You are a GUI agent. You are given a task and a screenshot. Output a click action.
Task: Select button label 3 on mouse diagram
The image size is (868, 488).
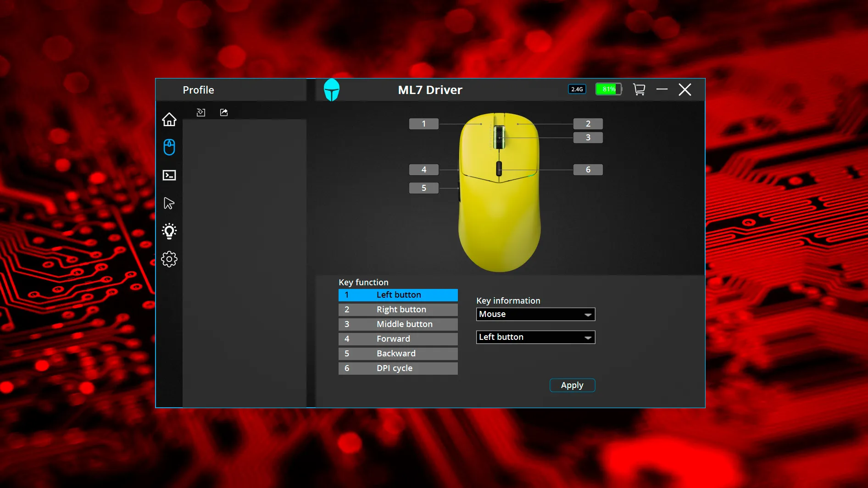pyautogui.click(x=588, y=138)
